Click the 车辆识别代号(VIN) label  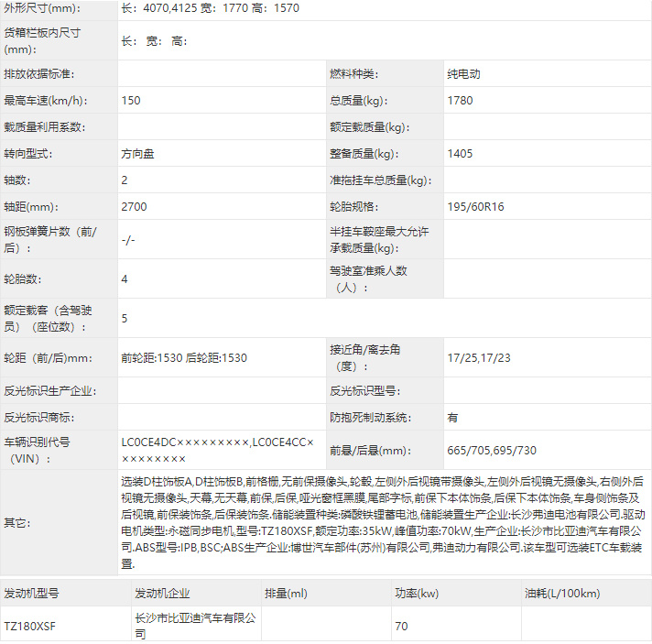pyautogui.click(x=37, y=450)
